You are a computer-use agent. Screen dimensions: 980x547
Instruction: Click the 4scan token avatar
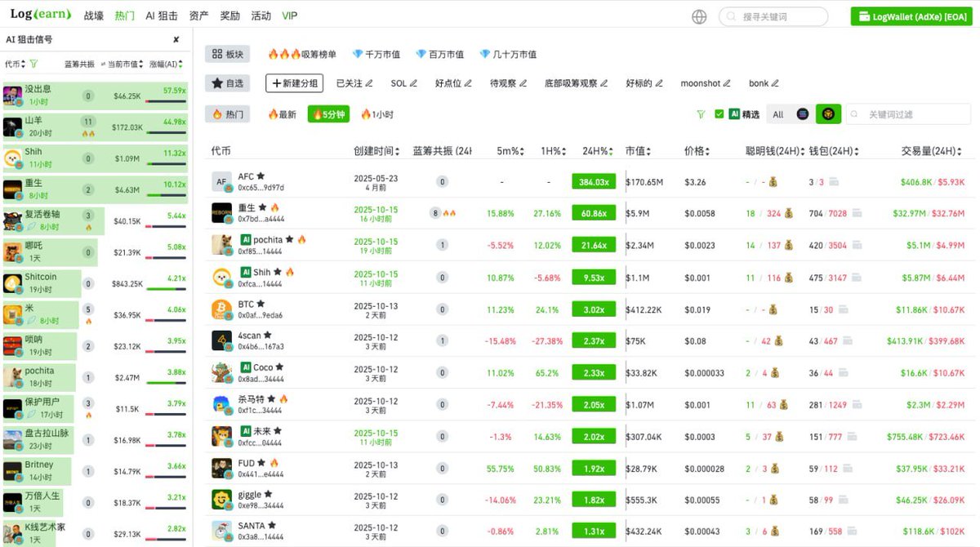click(222, 340)
